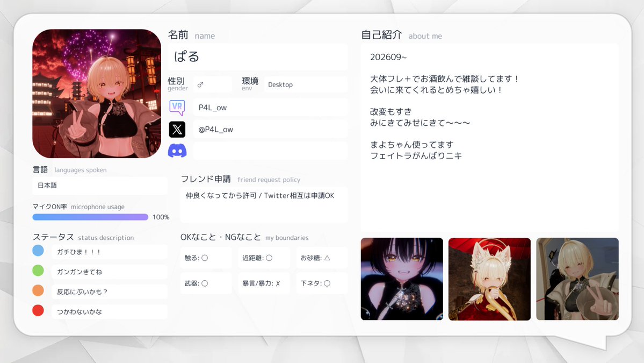Image resolution: width=644 pixels, height=363 pixels.
Task: Click the 暴言/暴力 boundary cell
Action: pos(264,283)
